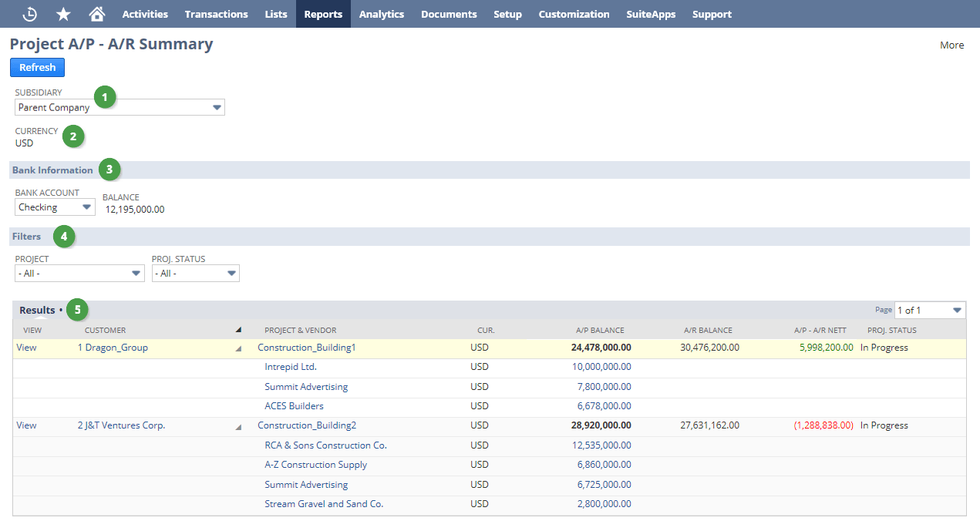Click the A/P Balance column header

point(600,331)
